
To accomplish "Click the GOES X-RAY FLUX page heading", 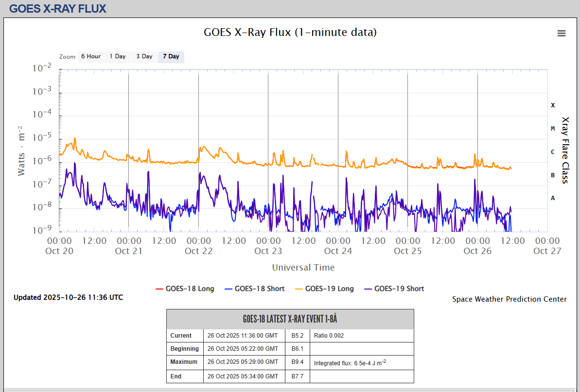I will tap(57, 9).
